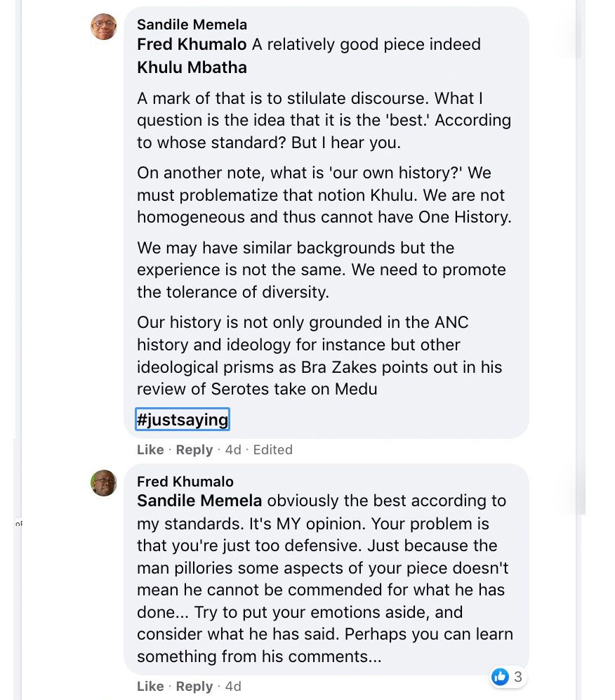Reply to Fred Khumalo's comment
Image resolution: width=615 pixels, height=700 pixels.
(194, 687)
